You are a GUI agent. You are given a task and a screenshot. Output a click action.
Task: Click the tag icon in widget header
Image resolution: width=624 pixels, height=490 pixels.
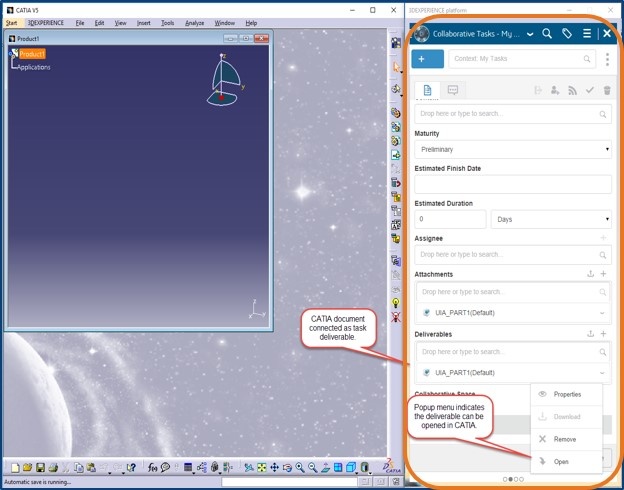coord(567,34)
